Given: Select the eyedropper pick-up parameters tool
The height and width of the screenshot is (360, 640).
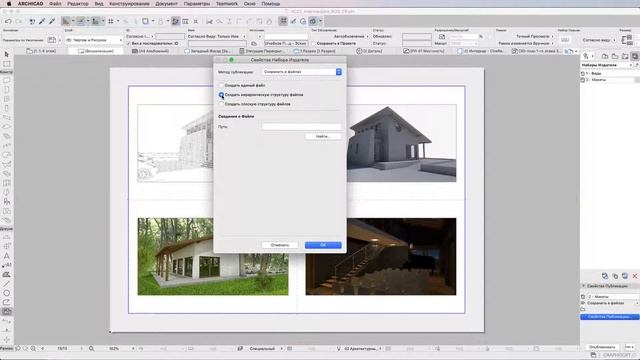Looking at the screenshot, I should (42, 21).
